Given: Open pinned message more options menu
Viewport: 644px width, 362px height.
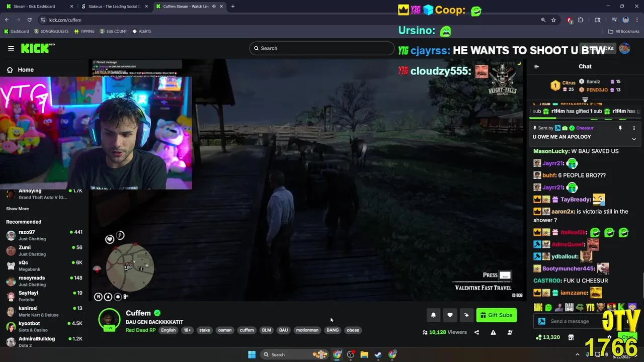Looking at the screenshot, I should click(x=634, y=128).
